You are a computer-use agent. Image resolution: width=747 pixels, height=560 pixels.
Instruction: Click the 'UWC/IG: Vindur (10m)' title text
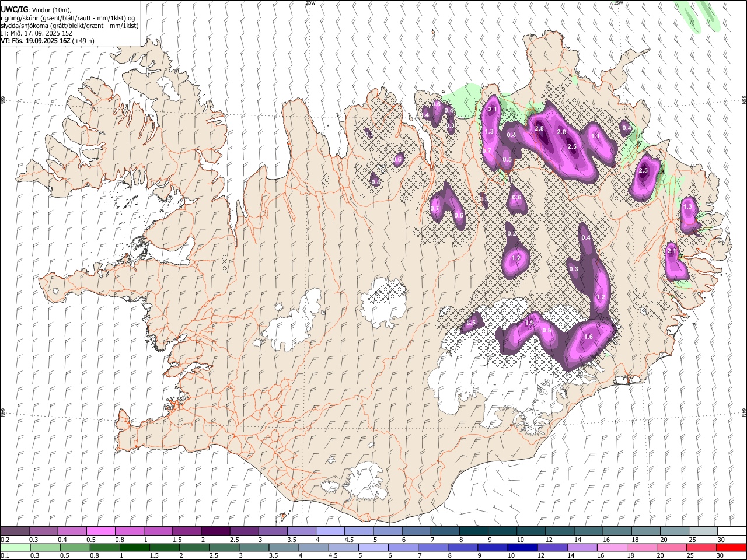(36, 9)
